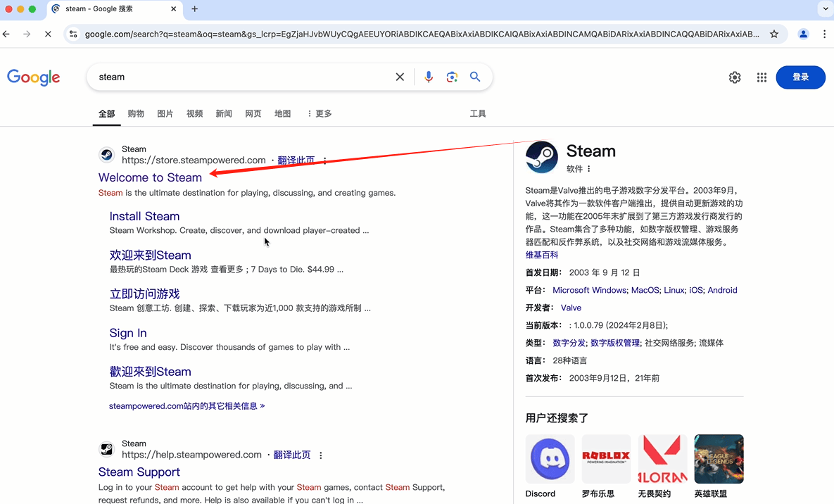Image resolution: width=834 pixels, height=504 pixels.
Task: Clear the search box with the X icon
Action: [x=400, y=77]
